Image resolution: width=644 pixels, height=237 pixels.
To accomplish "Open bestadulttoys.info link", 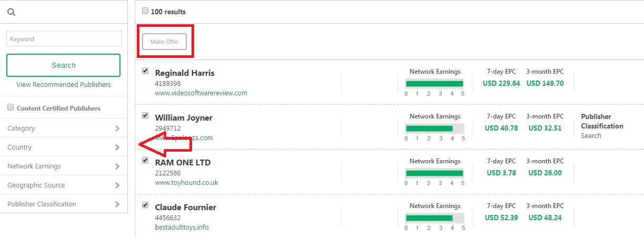I will (x=182, y=227).
